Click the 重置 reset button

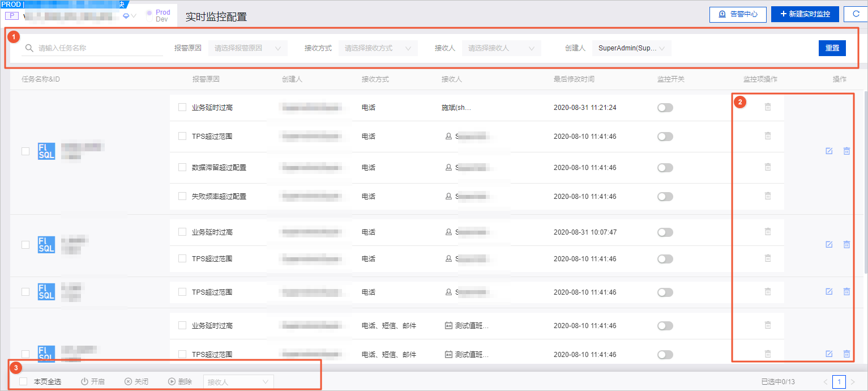pyautogui.click(x=832, y=48)
